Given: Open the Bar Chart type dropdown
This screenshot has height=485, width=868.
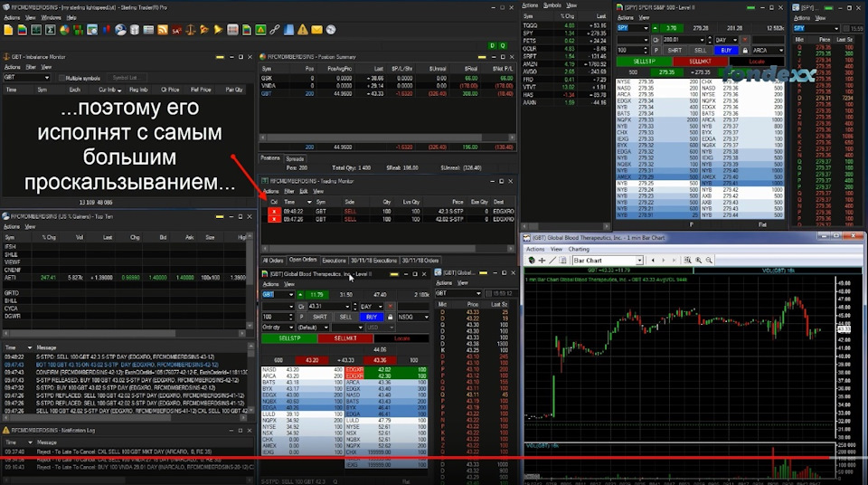Looking at the screenshot, I should (x=639, y=260).
